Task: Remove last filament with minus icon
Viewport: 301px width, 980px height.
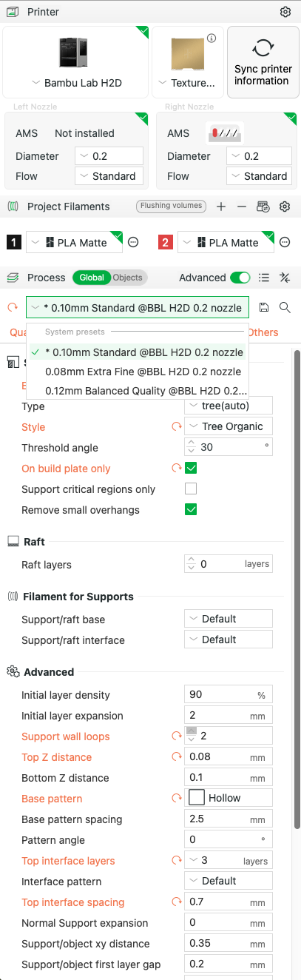Action: pyautogui.click(x=242, y=207)
